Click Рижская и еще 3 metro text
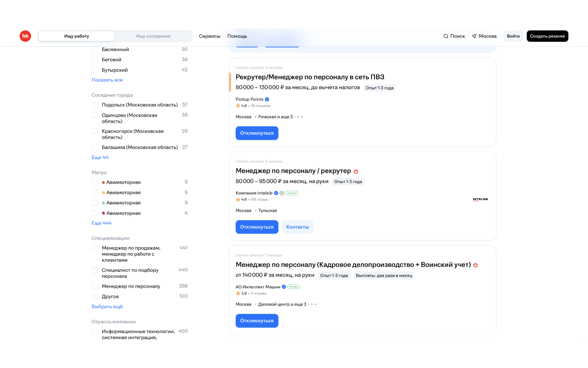 pyautogui.click(x=275, y=117)
